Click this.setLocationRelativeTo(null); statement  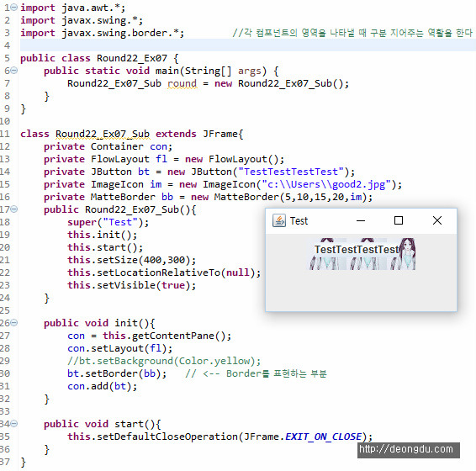[x=164, y=273]
